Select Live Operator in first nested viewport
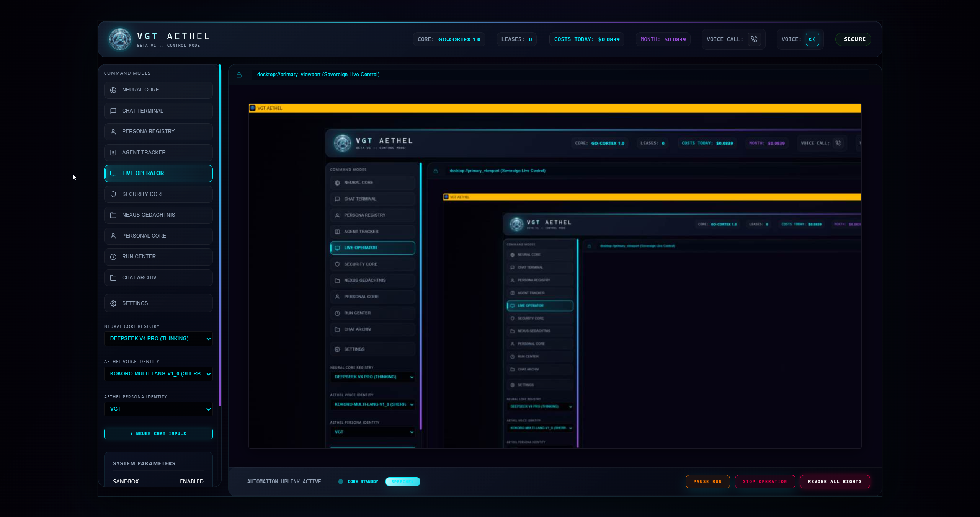 pyautogui.click(x=372, y=248)
